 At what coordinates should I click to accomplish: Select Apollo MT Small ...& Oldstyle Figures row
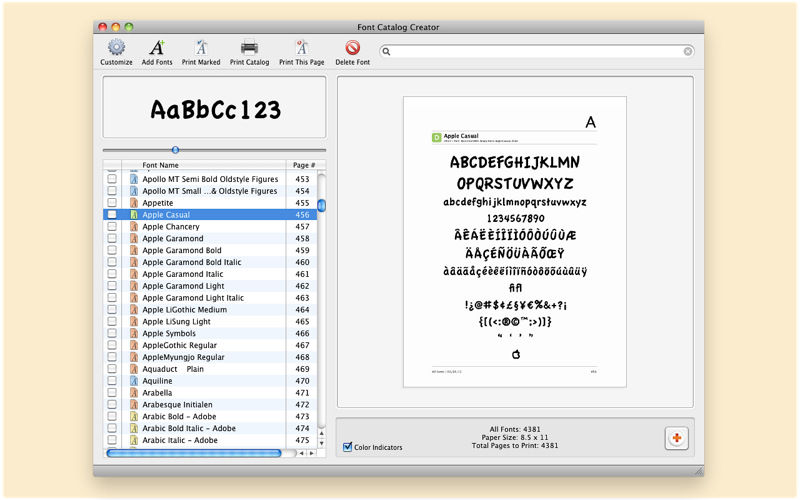click(x=210, y=191)
